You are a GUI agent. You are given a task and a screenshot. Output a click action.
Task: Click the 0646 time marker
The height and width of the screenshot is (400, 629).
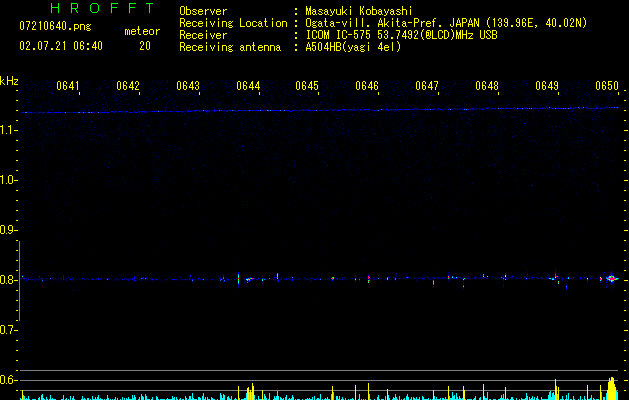pos(367,86)
